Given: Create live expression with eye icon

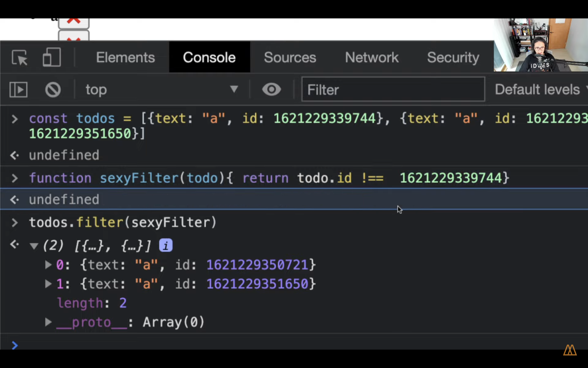Looking at the screenshot, I should 271,89.
